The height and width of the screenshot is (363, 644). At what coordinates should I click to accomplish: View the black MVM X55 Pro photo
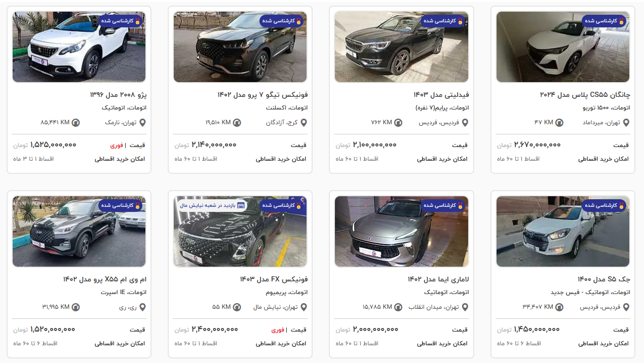click(79, 232)
